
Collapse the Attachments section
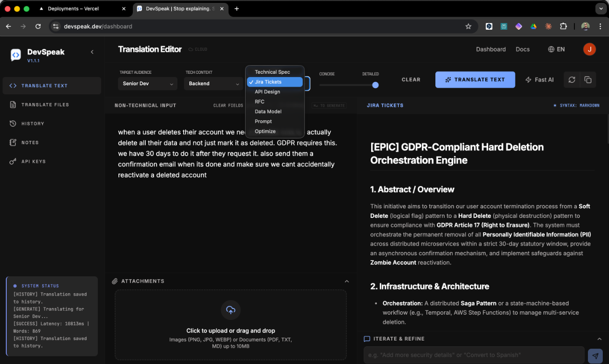coord(347,281)
